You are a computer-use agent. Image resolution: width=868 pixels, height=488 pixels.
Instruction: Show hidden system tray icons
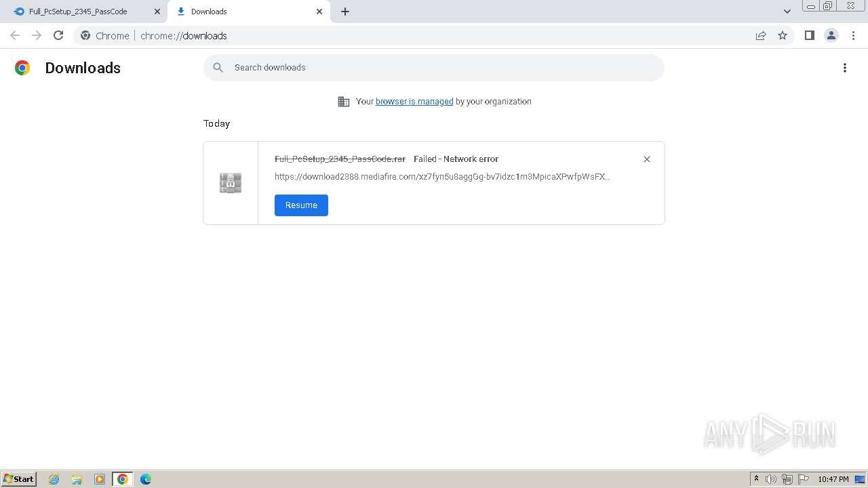756,479
